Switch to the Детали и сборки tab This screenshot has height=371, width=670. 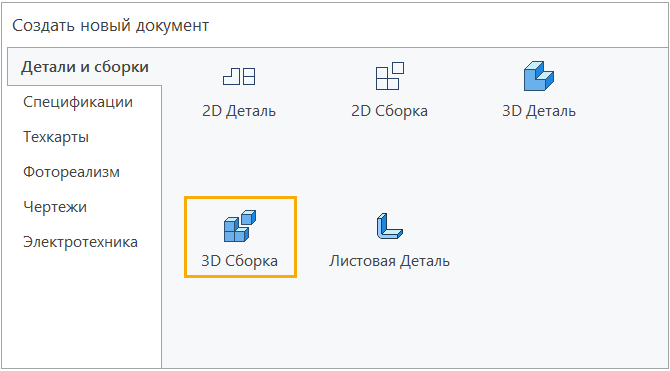tap(85, 67)
